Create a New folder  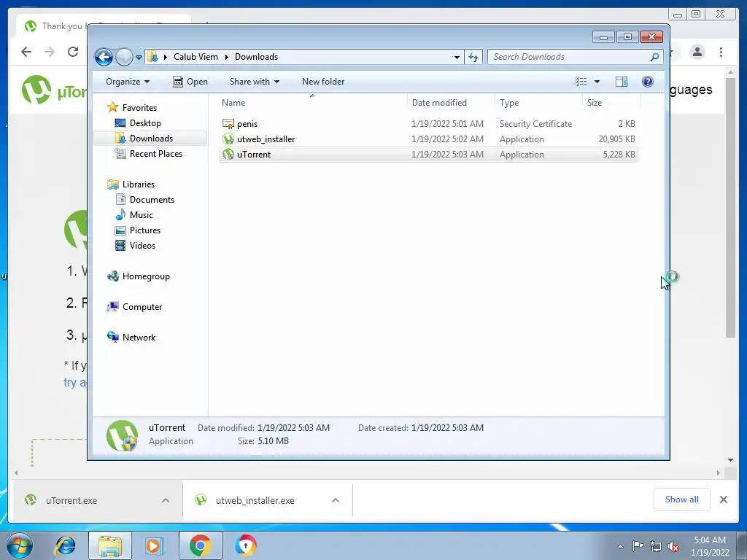(x=323, y=82)
